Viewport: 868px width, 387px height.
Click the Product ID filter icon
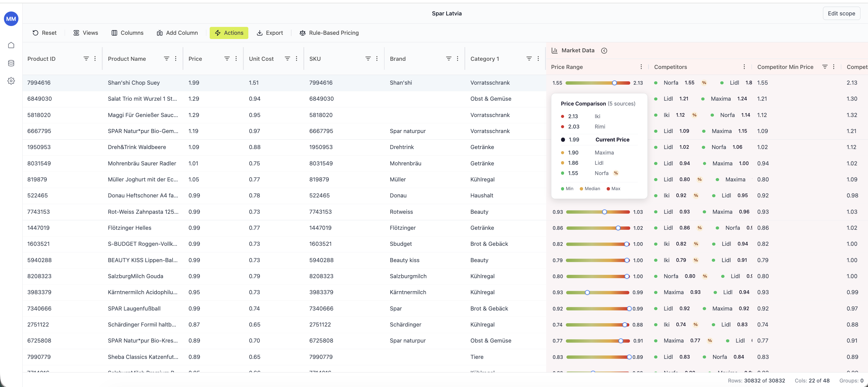(86, 59)
